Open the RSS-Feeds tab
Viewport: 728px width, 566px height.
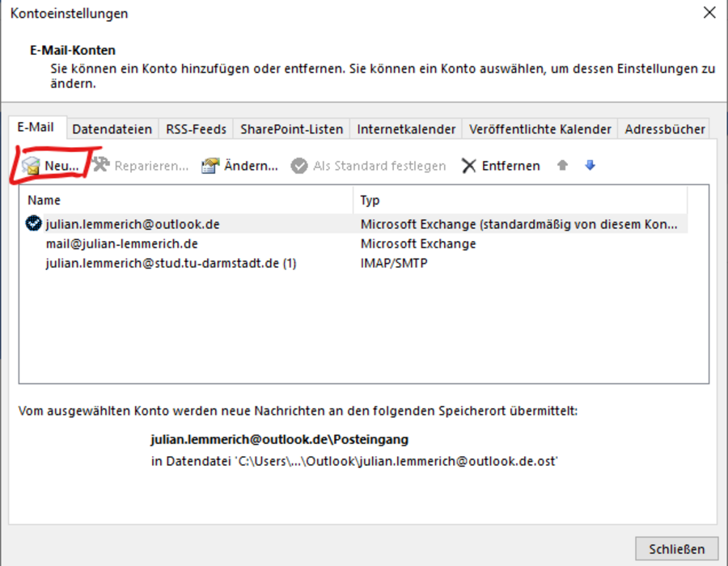point(196,129)
